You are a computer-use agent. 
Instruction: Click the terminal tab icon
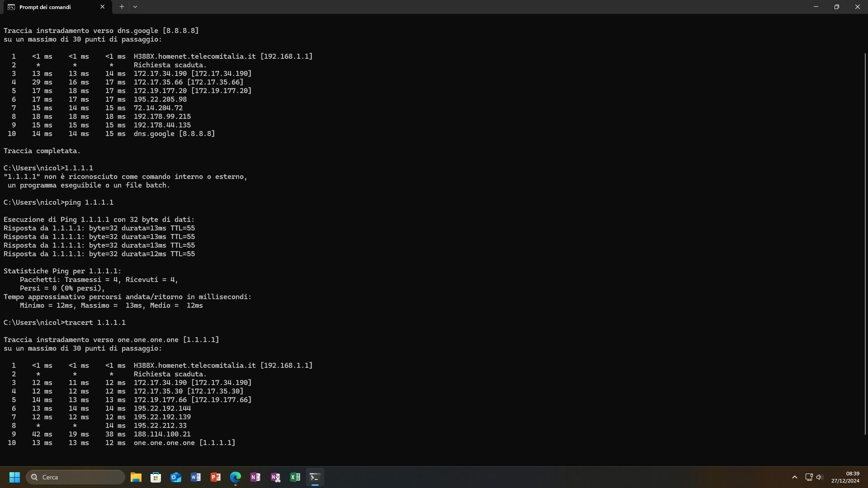(x=11, y=7)
